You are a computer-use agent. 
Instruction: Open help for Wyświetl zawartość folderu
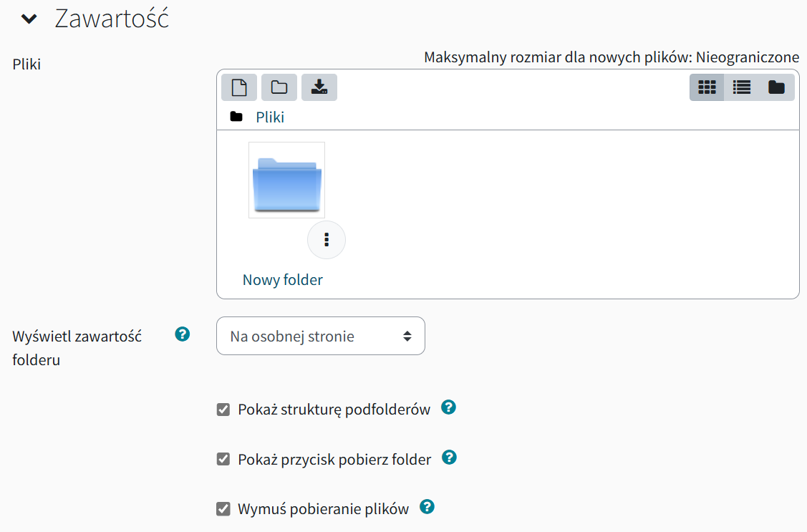182,334
